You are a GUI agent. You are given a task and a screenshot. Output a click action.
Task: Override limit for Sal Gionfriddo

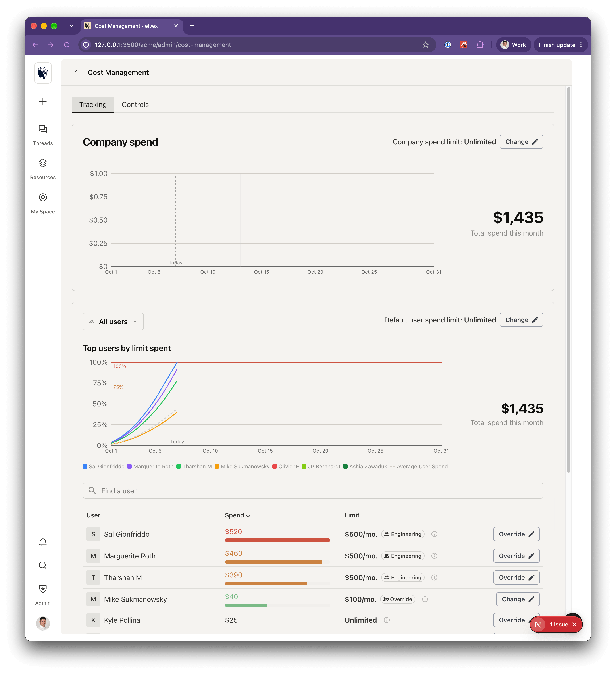click(x=516, y=534)
